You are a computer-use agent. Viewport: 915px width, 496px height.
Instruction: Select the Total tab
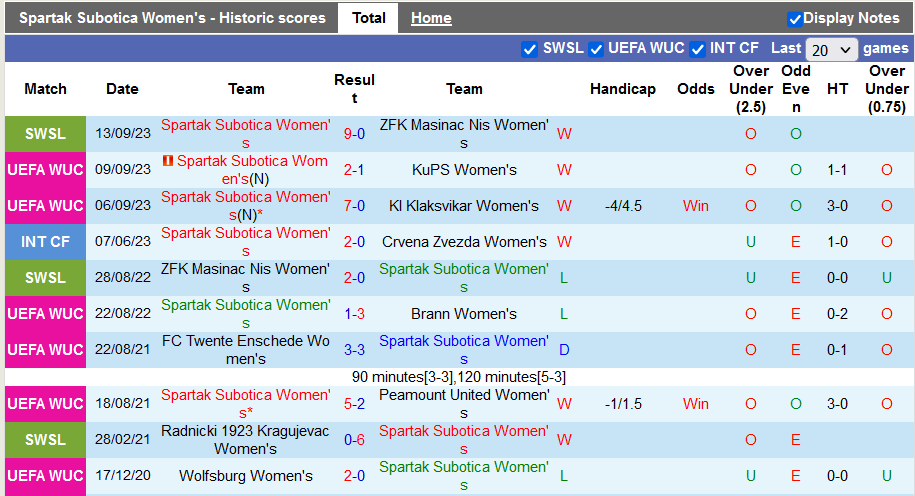pos(369,18)
